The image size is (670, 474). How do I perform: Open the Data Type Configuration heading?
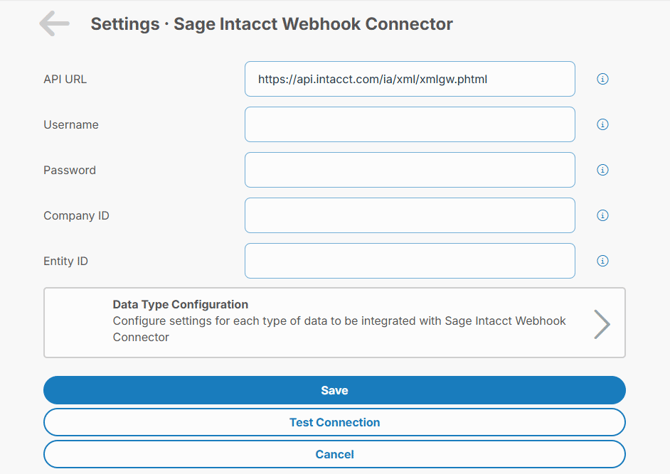point(180,304)
